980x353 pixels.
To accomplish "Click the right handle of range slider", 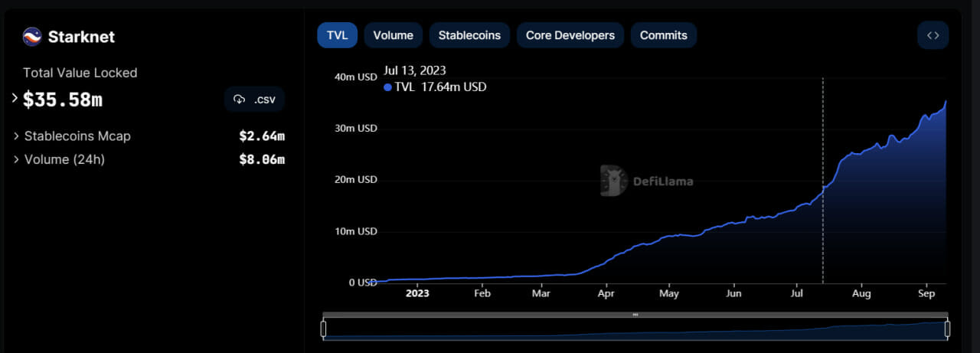I will [947, 329].
